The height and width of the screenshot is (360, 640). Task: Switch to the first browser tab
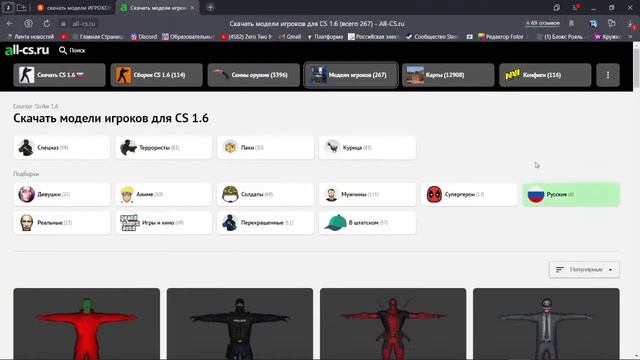click(x=74, y=8)
